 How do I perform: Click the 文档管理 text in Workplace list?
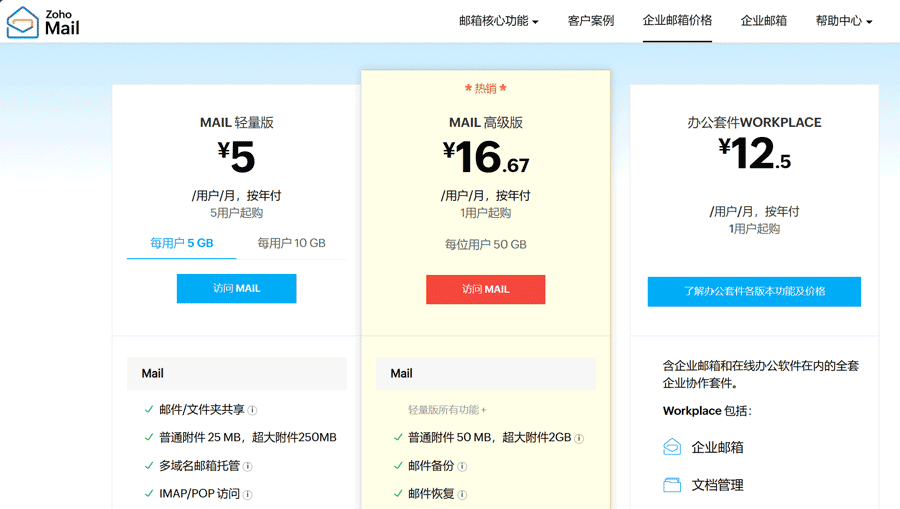click(717, 485)
